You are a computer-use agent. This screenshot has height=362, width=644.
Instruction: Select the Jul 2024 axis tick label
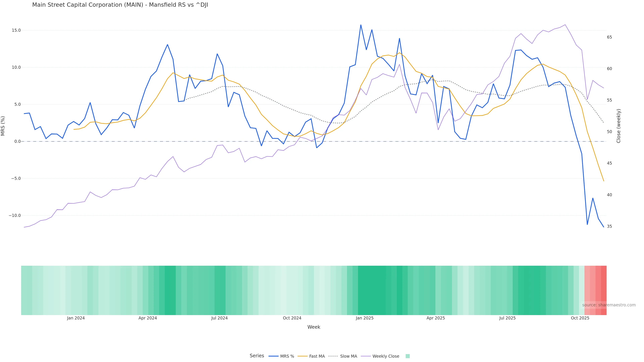tap(219, 318)
